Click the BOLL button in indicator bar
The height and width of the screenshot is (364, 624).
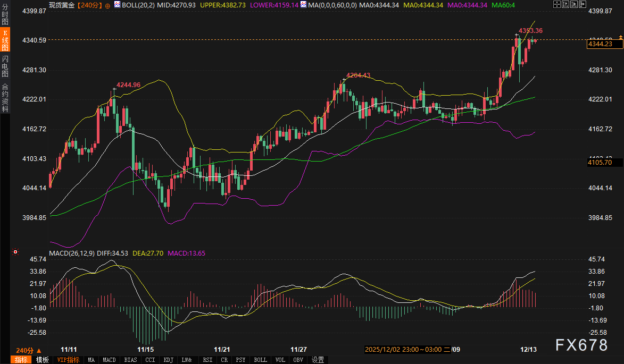pyautogui.click(x=260, y=360)
